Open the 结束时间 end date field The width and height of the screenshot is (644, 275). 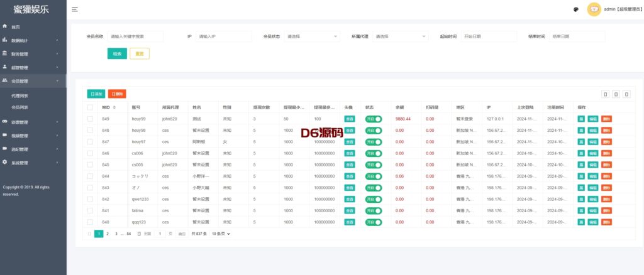577,36
